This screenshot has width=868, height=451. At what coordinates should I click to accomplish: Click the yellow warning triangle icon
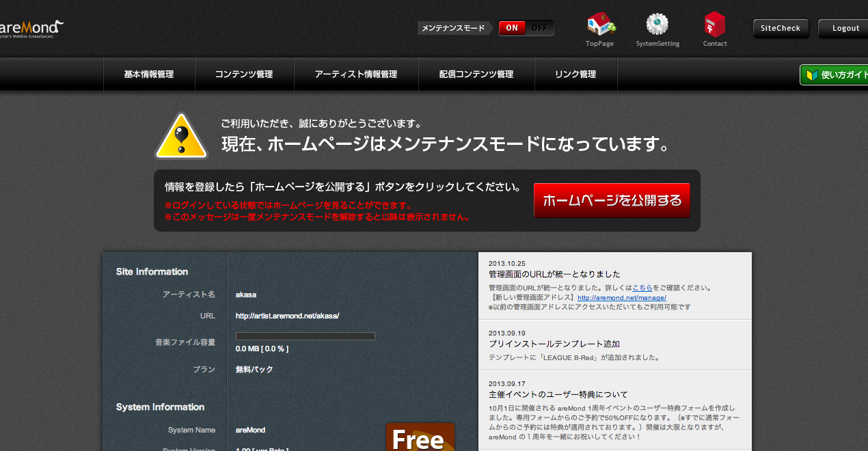click(x=181, y=135)
